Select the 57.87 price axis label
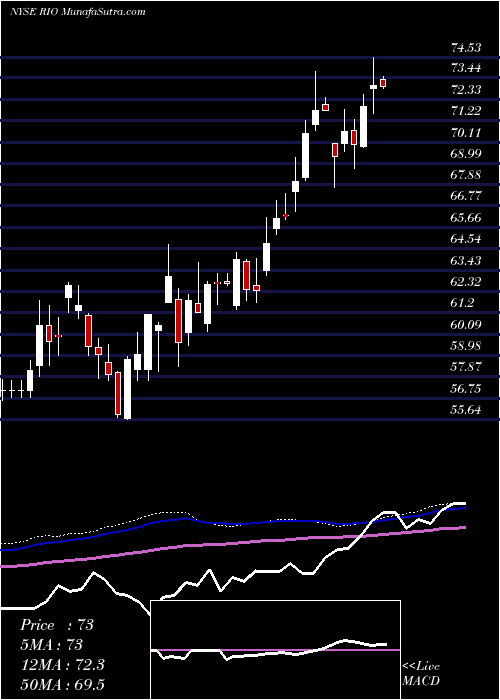The height and width of the screenshot is (700, 500). tap(467, 367)
